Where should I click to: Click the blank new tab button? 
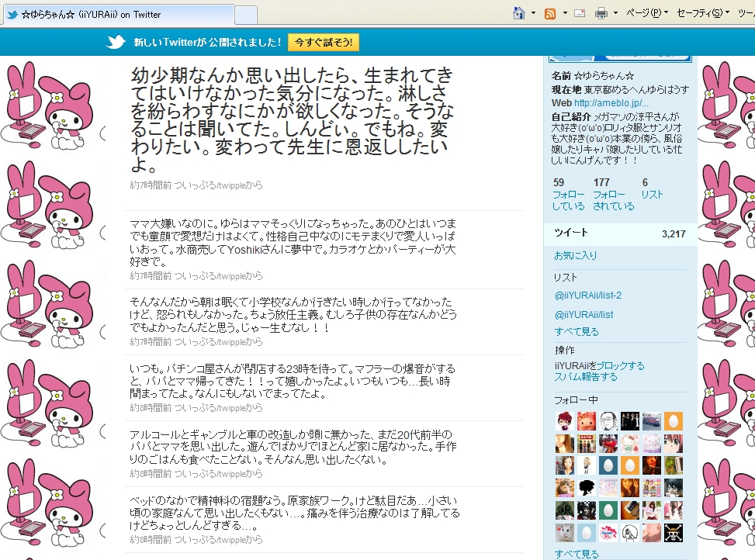[245, 15]
